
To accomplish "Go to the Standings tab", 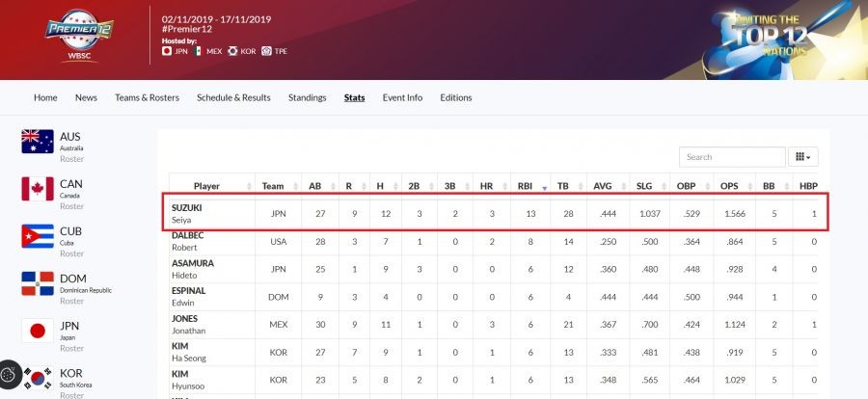I will 307,97.
